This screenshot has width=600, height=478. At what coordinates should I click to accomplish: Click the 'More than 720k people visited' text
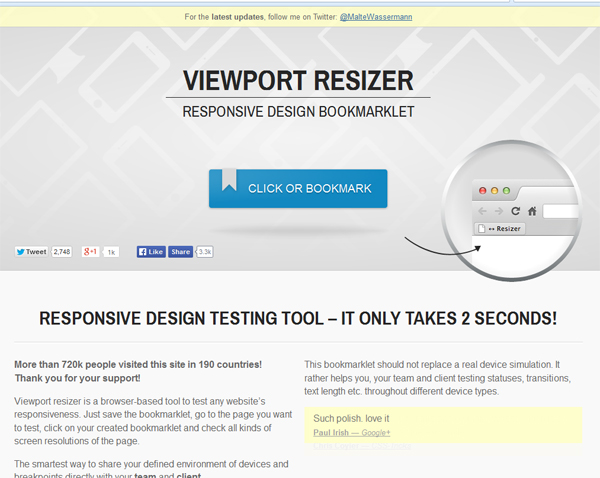138,371
